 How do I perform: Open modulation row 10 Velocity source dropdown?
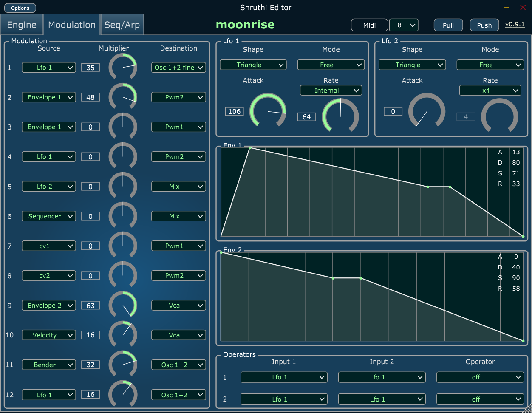click(49, 335)
